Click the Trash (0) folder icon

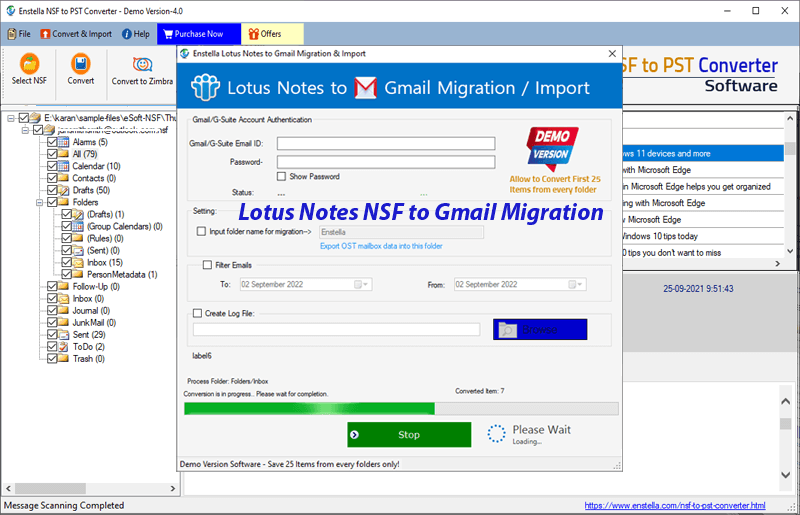click(63, 359)
